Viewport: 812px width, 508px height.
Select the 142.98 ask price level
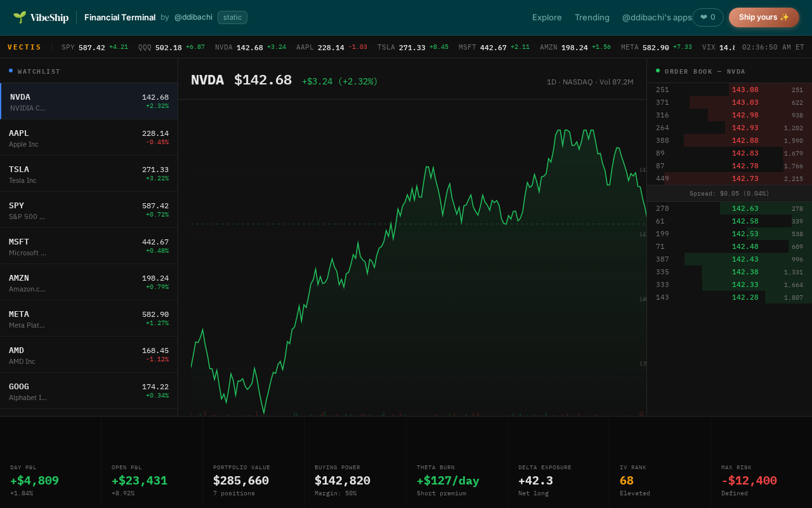730,115
